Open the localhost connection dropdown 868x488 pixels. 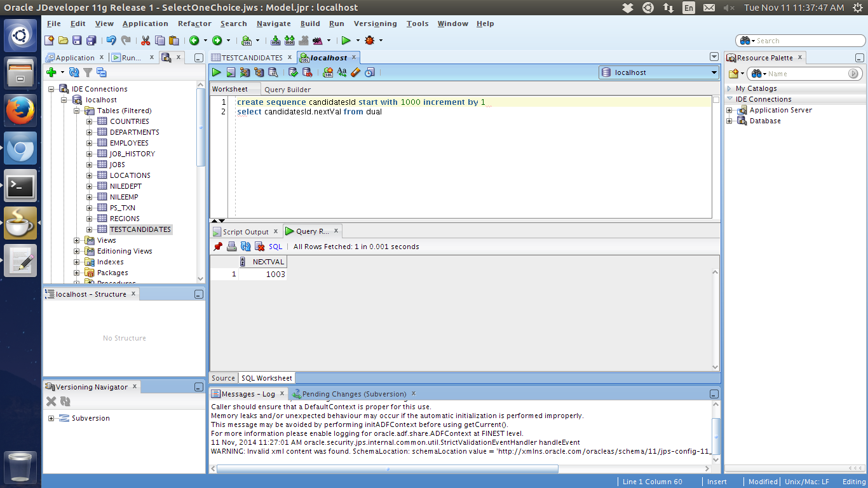(714, 72)
